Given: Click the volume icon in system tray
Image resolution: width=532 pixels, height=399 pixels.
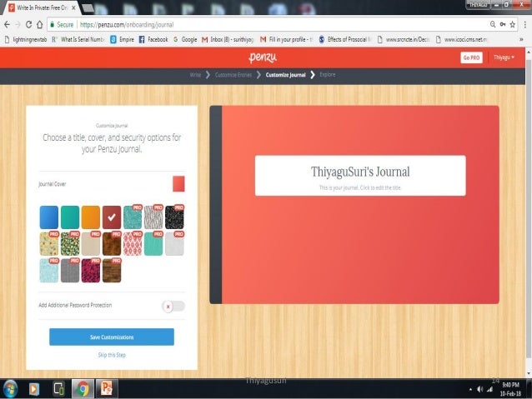Looking at the screenshot, I should tap(479, 390).
